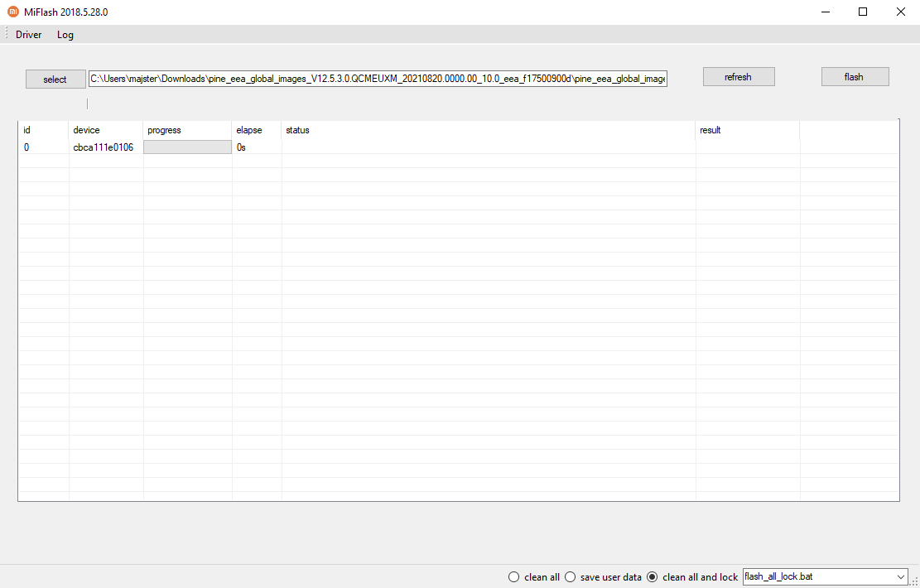
Task: Choose the "save user data" radio option
Action: [570, 577]
